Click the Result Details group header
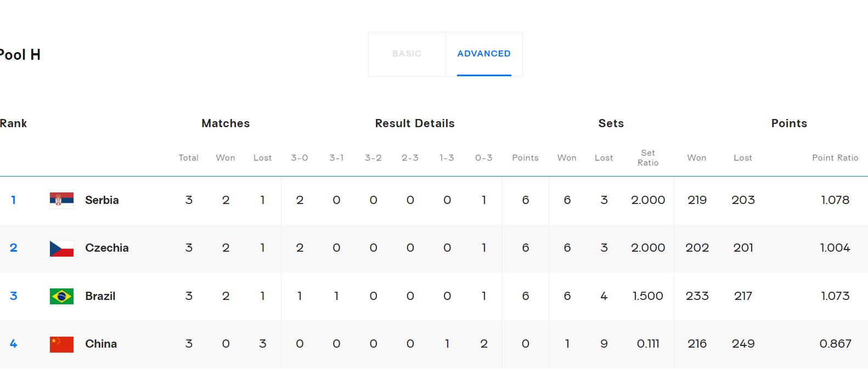This screenshot has width=868, height=380. pos(415,123)
